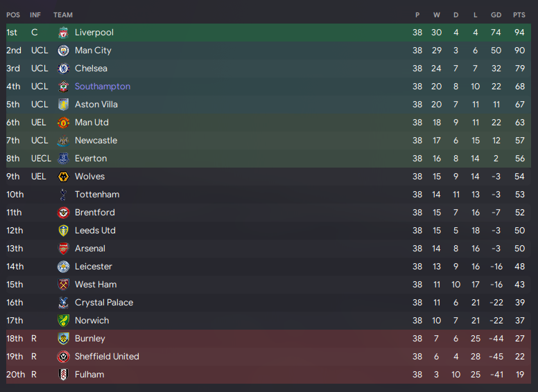Click the Man Utd crest
Image resolution: width=538 pixels, height=392 pixels.
click(x=63, y=123)
